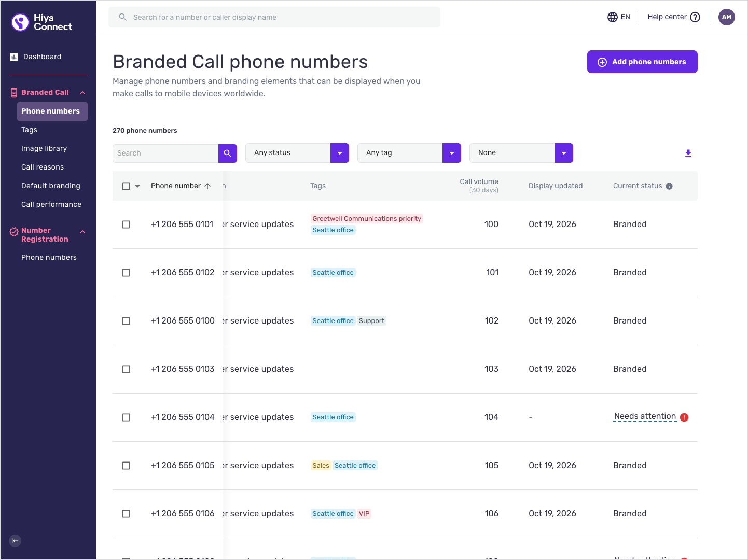The image size is (748, 560).
Task: Click Needs attention link for 0104
Action: pos(645,417)
